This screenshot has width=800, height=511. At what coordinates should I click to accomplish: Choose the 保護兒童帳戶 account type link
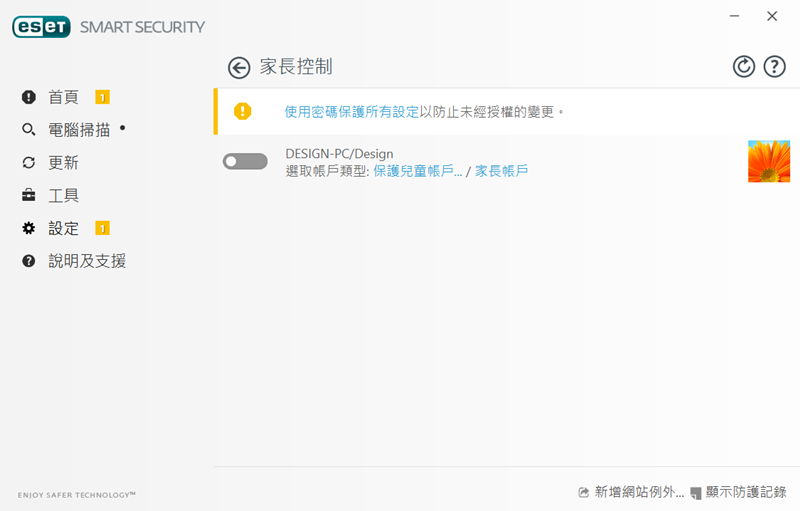tap(416, 171)
